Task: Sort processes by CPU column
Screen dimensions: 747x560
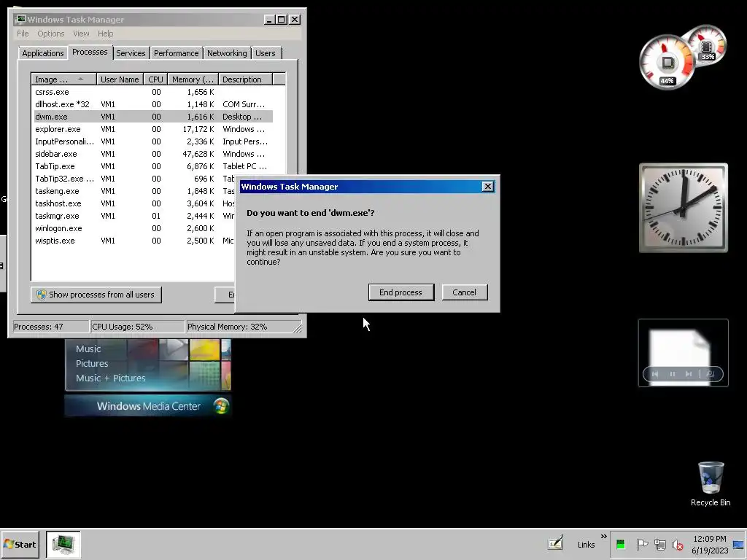Action: 155,79
